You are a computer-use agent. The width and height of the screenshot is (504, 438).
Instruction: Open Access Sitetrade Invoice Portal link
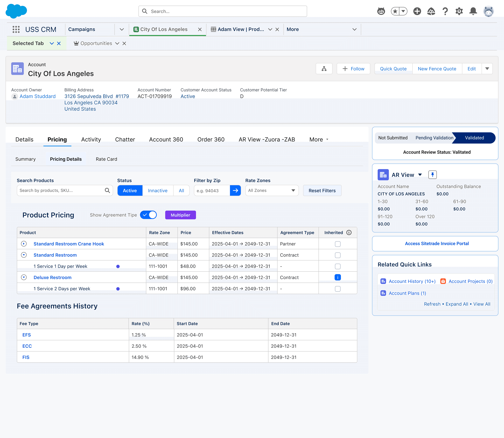(437, 244)
